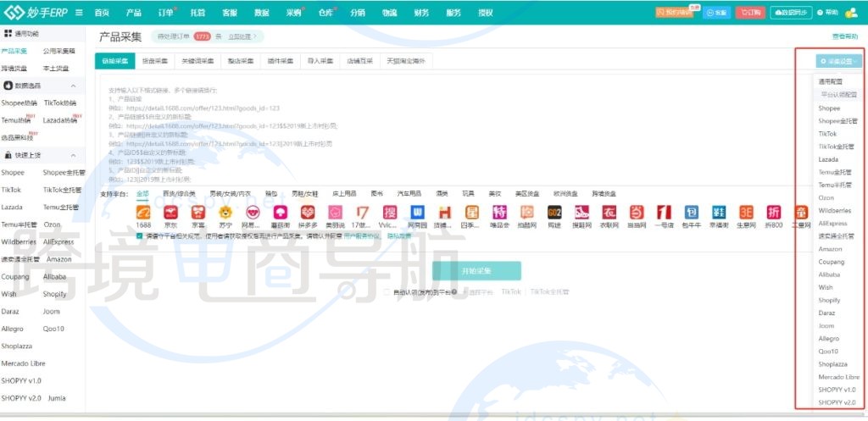Click the 购途 platform icon
868x421 pixels.
554,213
